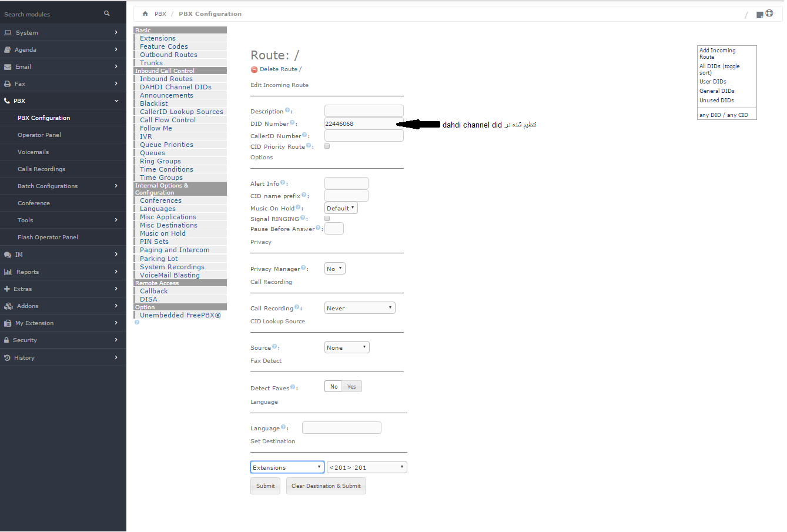Viewport: 787px width, 532px height.
Task: Click the Addons cubes icon
Action: (x=8, y=306)
